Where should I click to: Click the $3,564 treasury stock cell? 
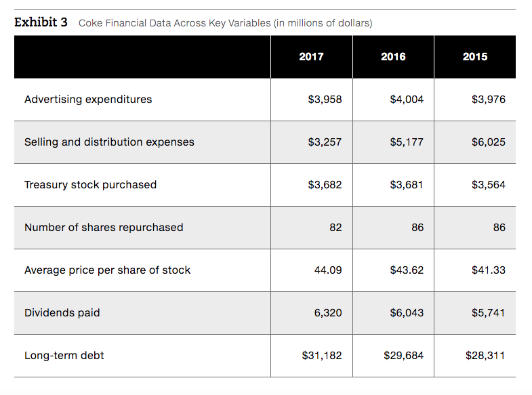(x=489, y=185)
